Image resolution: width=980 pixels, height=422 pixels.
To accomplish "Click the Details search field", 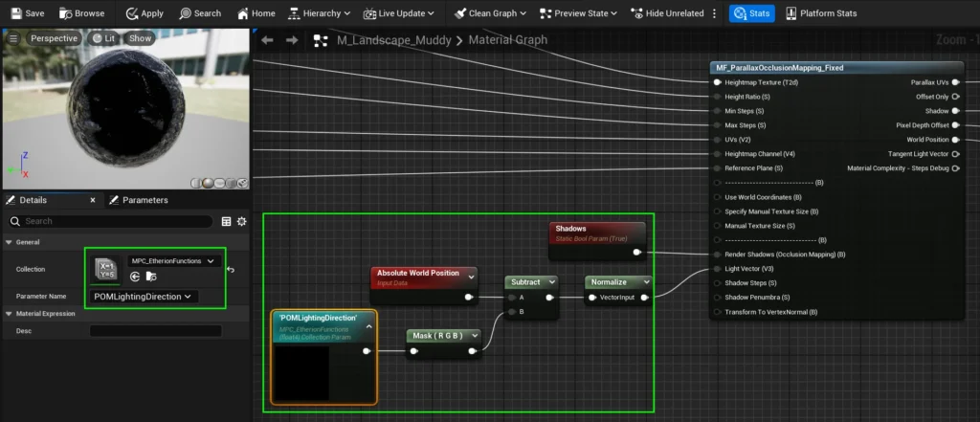I will click(115, 221).
